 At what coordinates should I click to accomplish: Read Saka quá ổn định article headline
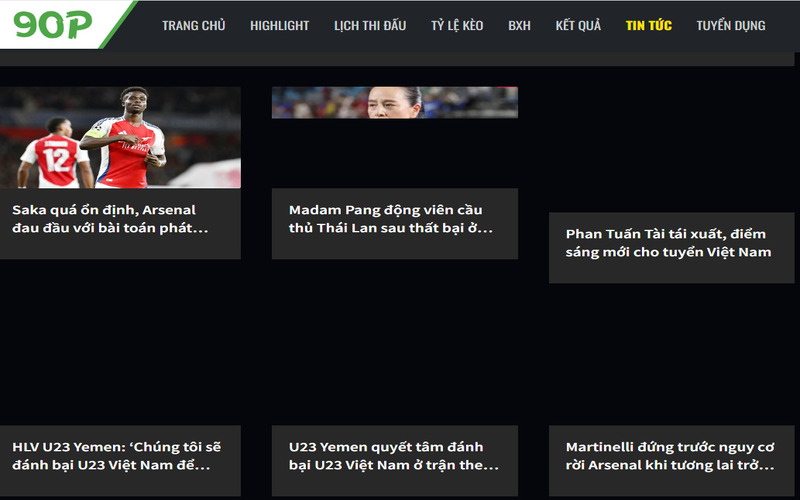[110, 219]
